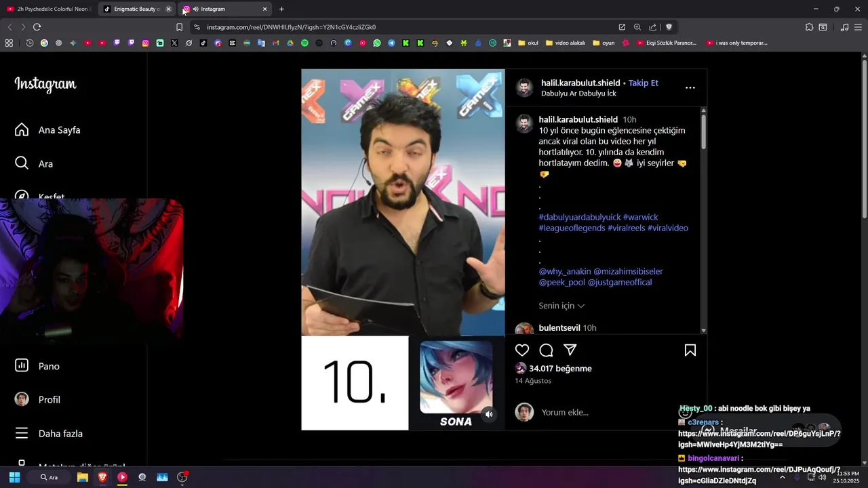Toggle the reel's sound with the speaker icon
This screenshot has height=488, width=868.
point(488,414)
